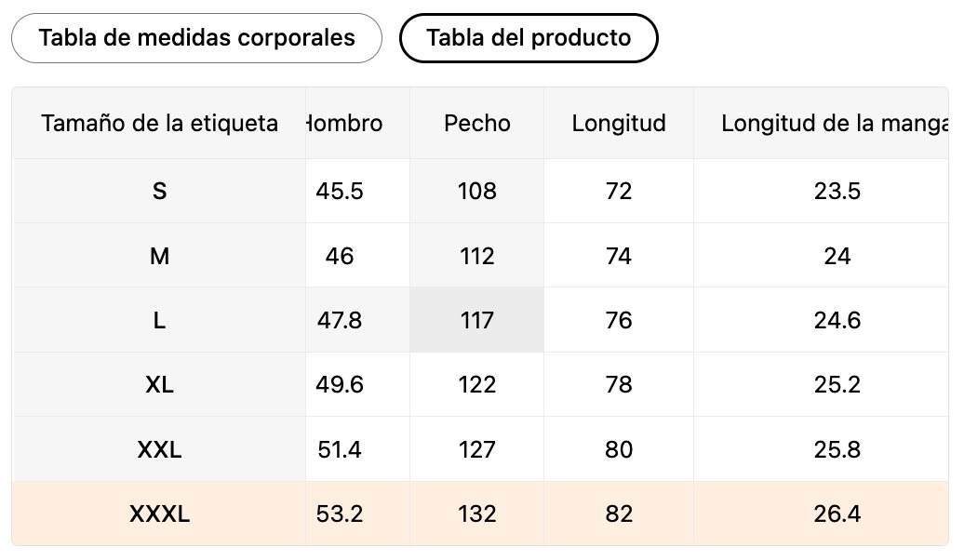Click the 78 length value for XL
Viewport: 964px width, 560px height.
click(x=619, y=384)
